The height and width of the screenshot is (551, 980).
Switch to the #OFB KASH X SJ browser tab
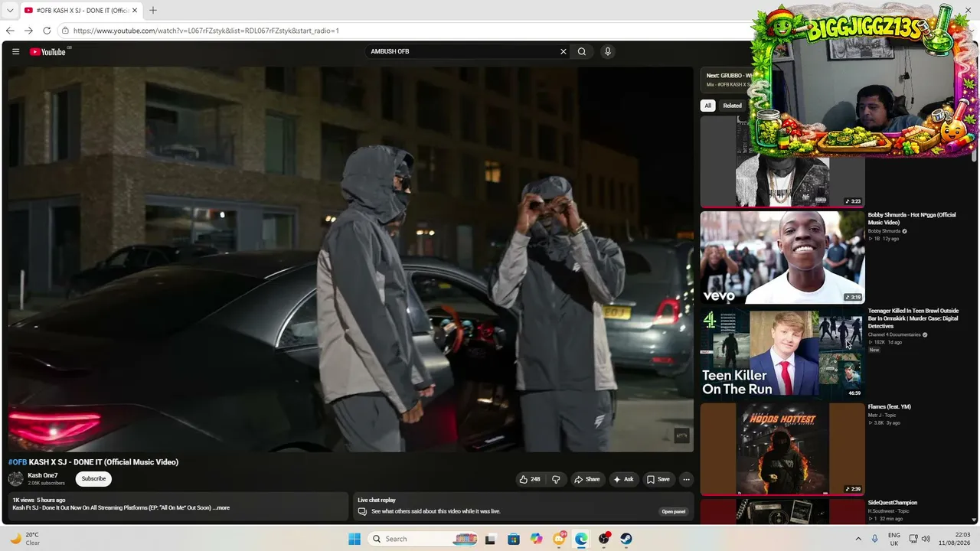click(80, 11)
